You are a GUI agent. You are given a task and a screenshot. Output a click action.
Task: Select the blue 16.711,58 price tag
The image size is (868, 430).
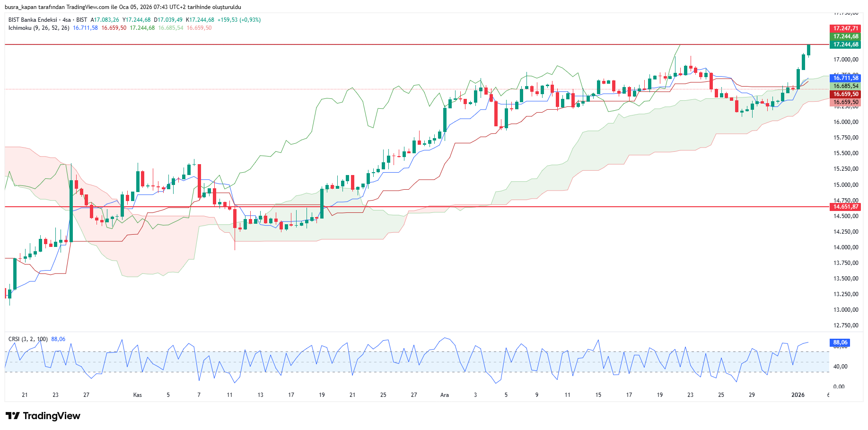(x=845, y=78)
